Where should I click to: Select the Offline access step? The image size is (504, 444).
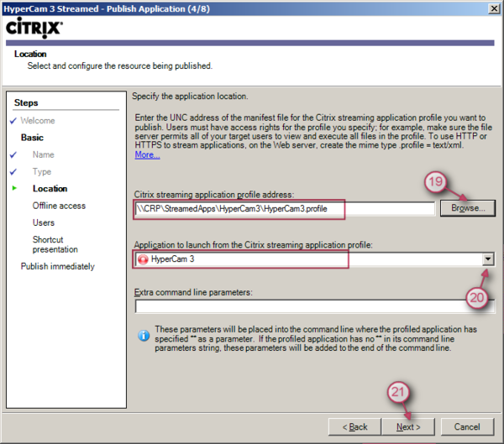coord(59,206)
